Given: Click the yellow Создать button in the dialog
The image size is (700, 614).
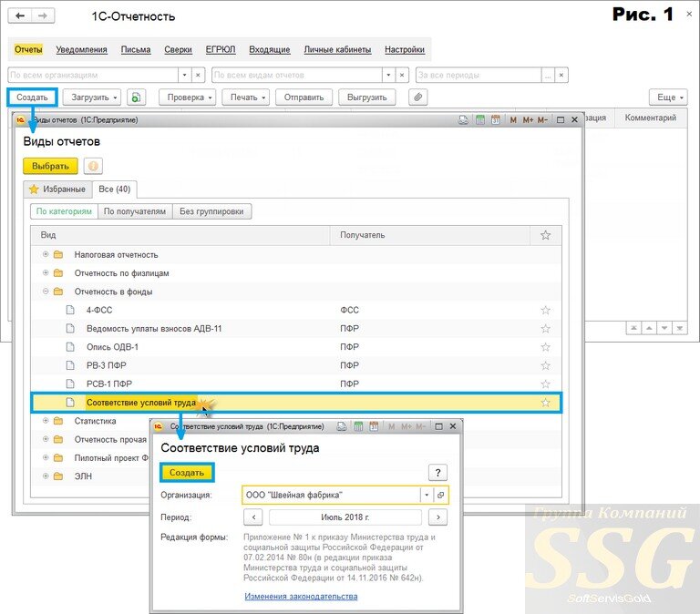Looking at the screenshot, I should (187, 473).
